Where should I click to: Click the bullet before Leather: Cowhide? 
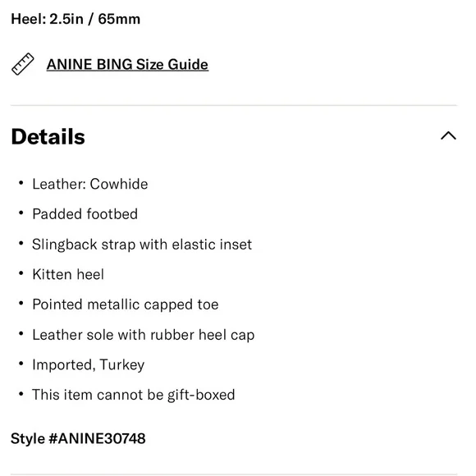21,183
